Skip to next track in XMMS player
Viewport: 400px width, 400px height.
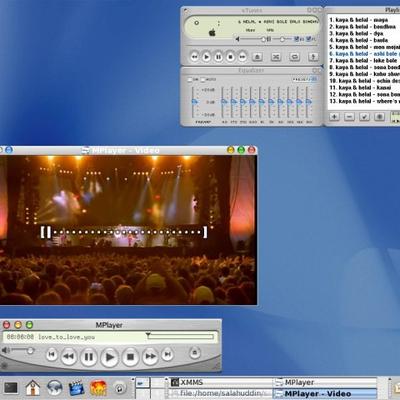[242, 57]
